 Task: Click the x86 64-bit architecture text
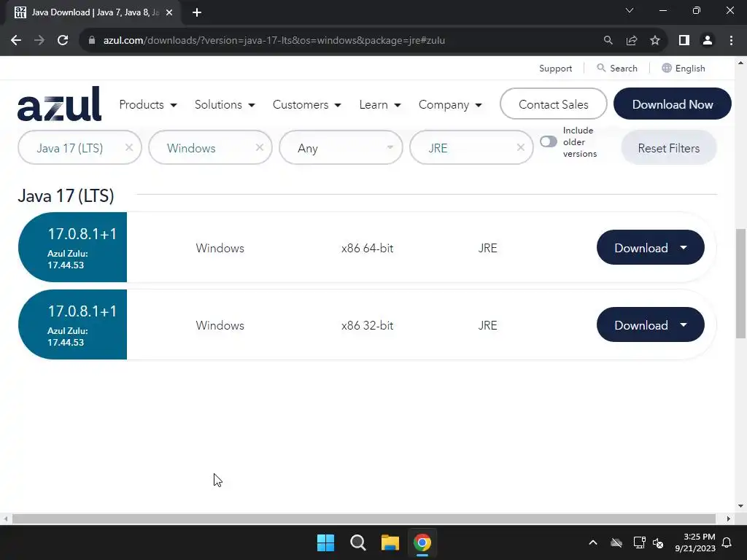(x=368, y=248)
